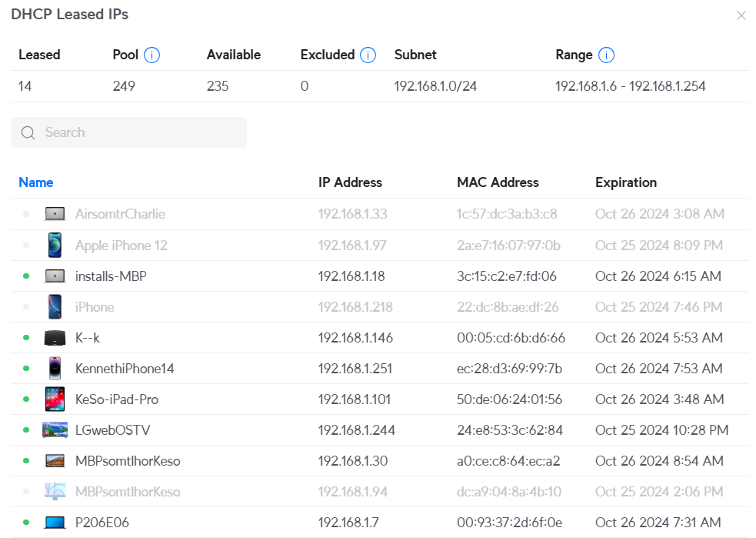Click the laptop icon next to AirsomtrCharlie
The width and height of the screenshot is (756, 538).
tap(55, 213)
